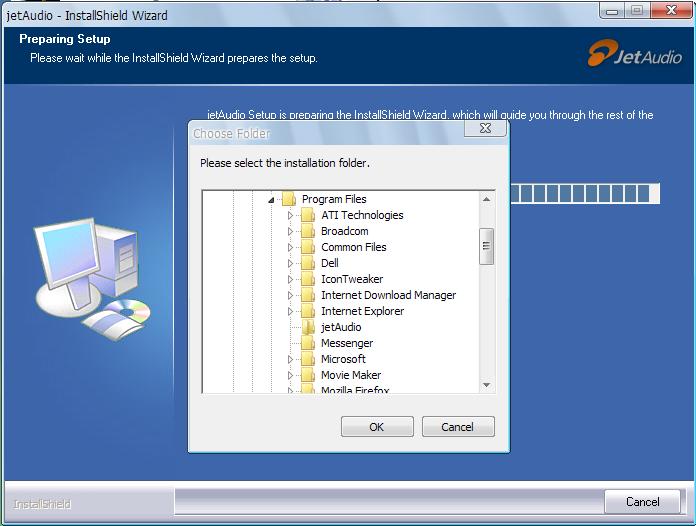Close the Choose Folder dialog
696x526 pixels.
(485, 128)
